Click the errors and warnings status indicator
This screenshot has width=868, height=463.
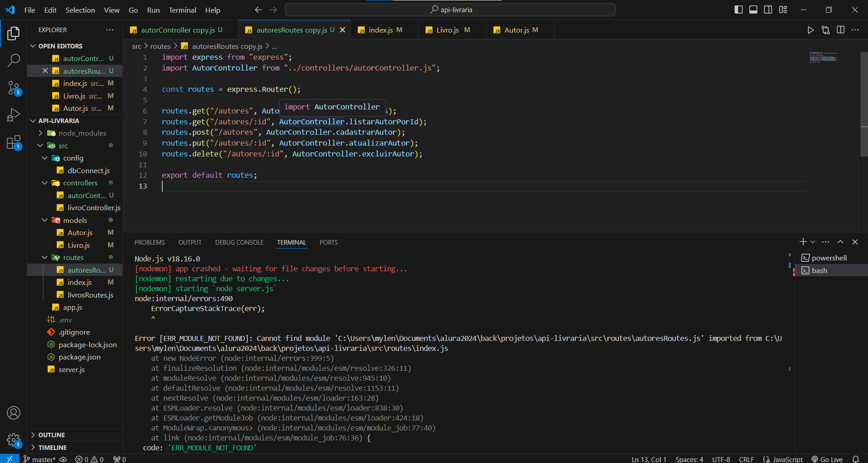pos(90,459)
